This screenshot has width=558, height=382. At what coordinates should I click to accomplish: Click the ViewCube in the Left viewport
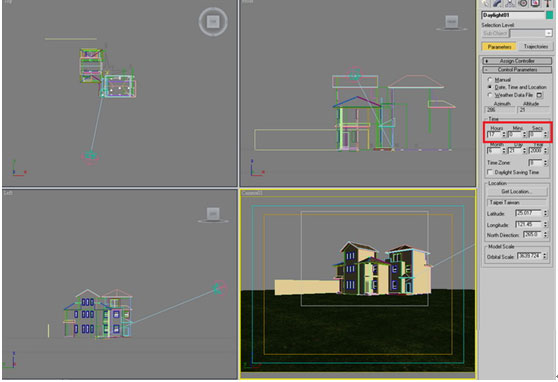[213, 215]
